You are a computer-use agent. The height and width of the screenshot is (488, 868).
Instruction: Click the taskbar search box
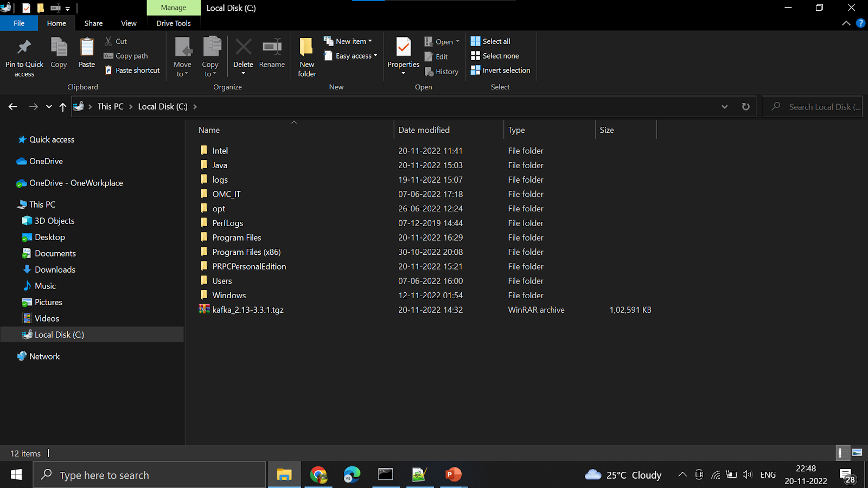coord(150,475)
